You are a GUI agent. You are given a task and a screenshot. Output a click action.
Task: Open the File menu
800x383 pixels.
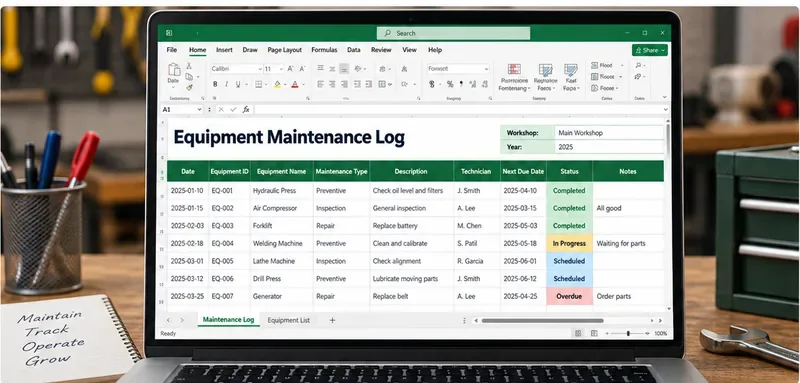pos(172,50)
